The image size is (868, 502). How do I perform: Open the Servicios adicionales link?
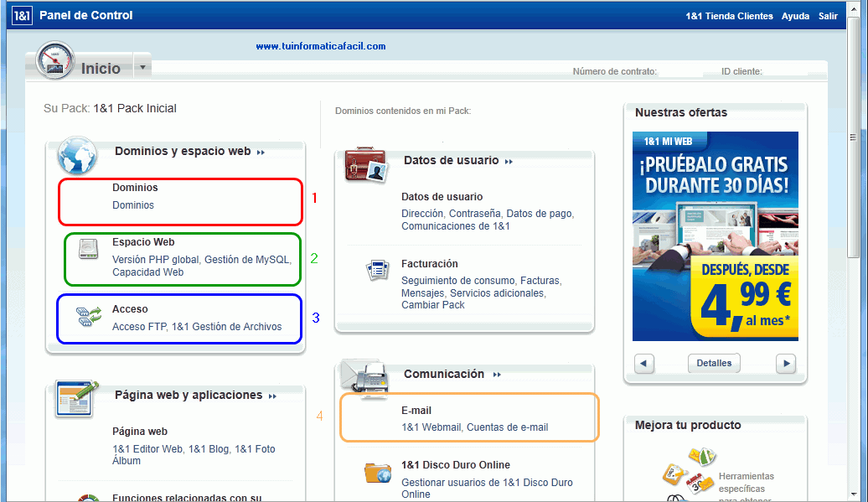click(497, 292)
